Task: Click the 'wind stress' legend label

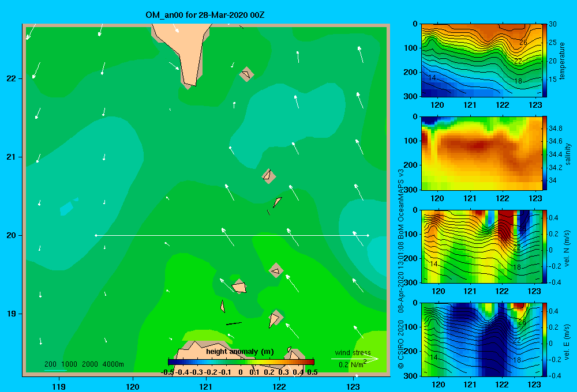Action: click(353, 352)
